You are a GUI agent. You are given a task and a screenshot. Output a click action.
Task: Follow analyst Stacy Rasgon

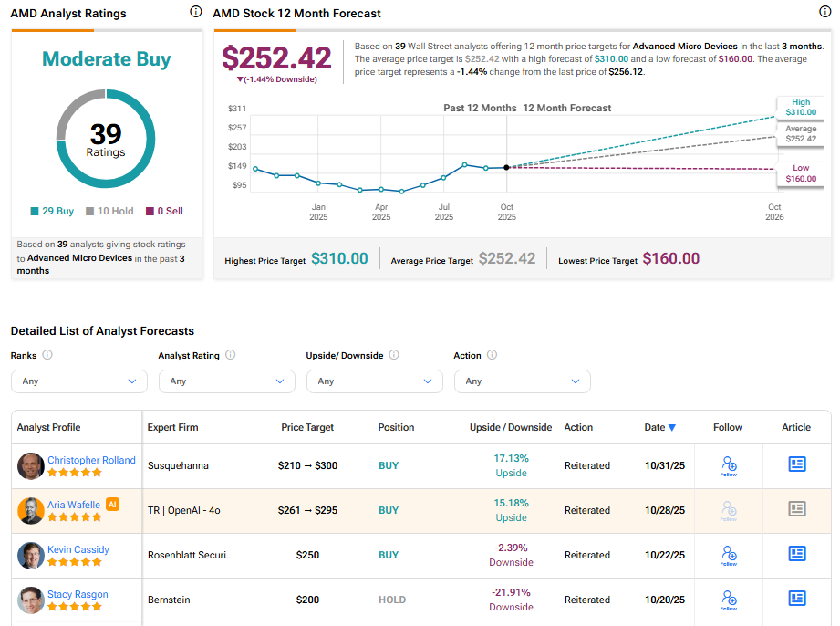point(728,599)
